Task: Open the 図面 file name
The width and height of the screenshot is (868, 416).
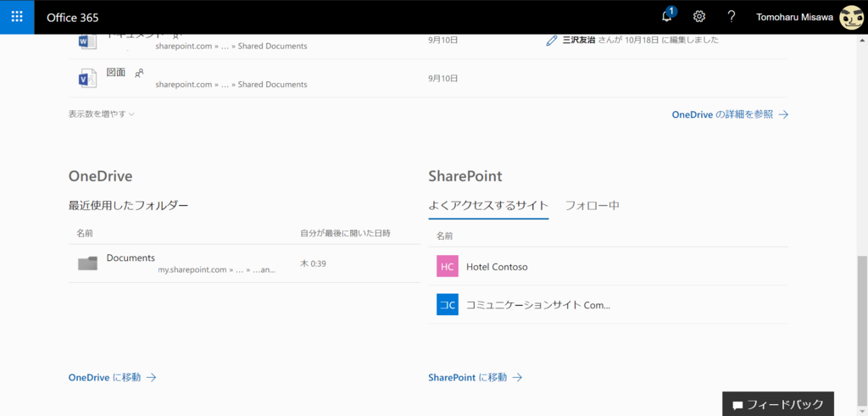Action: (x=116, y=73)
